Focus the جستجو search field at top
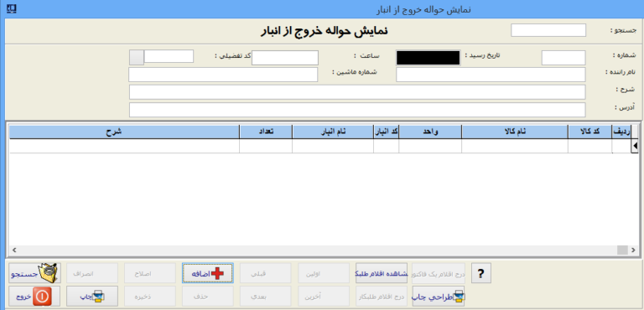The image size is (644, 310). pyautogui.click(x=548, y=30)
